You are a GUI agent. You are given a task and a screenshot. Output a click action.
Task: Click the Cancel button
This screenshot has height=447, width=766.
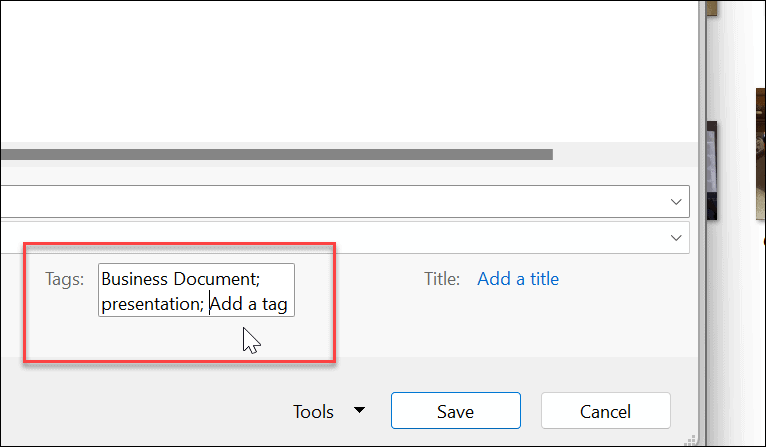tap(605, 411)
